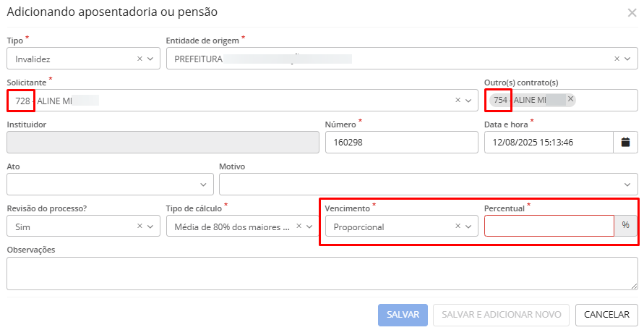
Task: Click the CANCELAR button
Action: coord(606,315)
